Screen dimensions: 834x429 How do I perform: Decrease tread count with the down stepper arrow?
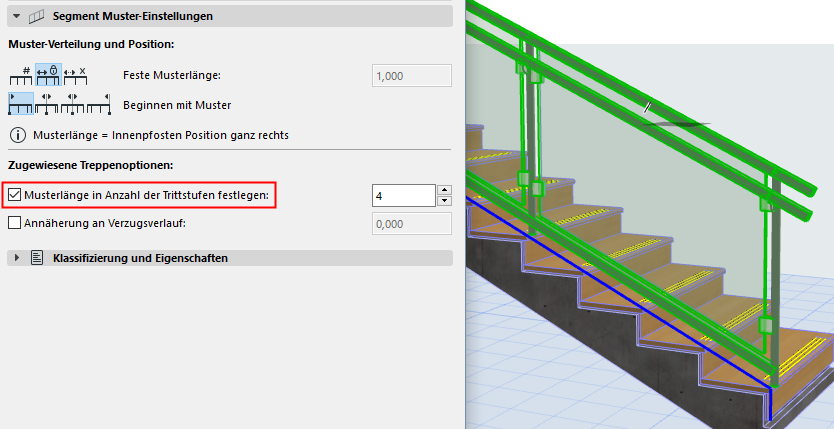click(x=445, y=201)
